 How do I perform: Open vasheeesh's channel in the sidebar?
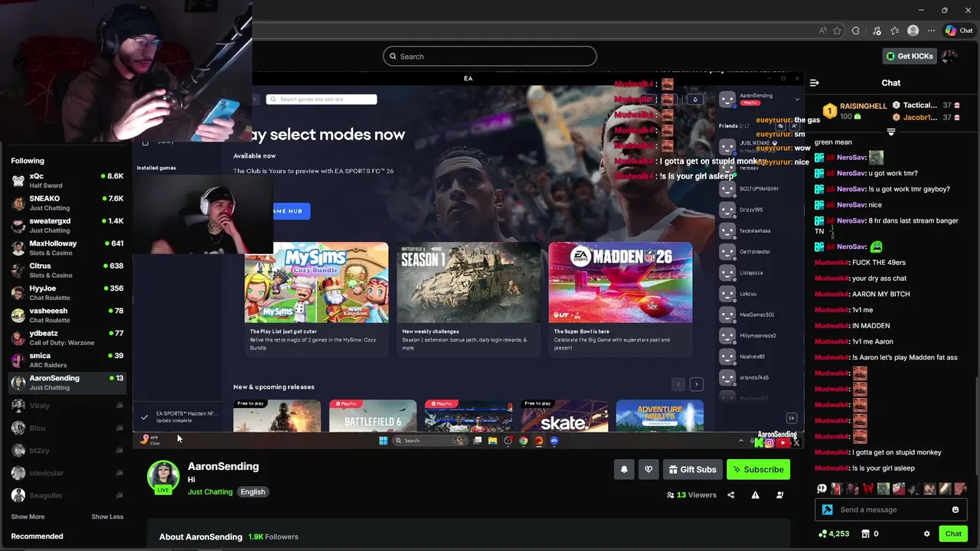[x=67, y=315]
